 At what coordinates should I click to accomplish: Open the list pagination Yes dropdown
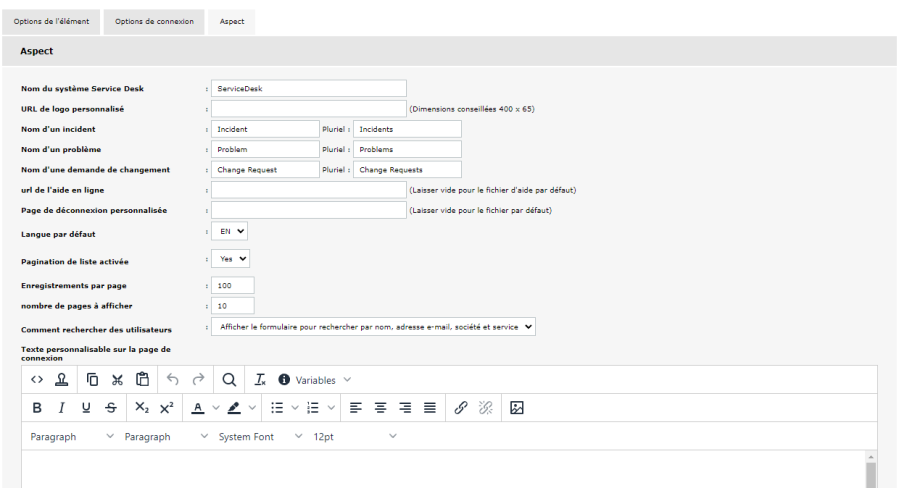point(230,259)
